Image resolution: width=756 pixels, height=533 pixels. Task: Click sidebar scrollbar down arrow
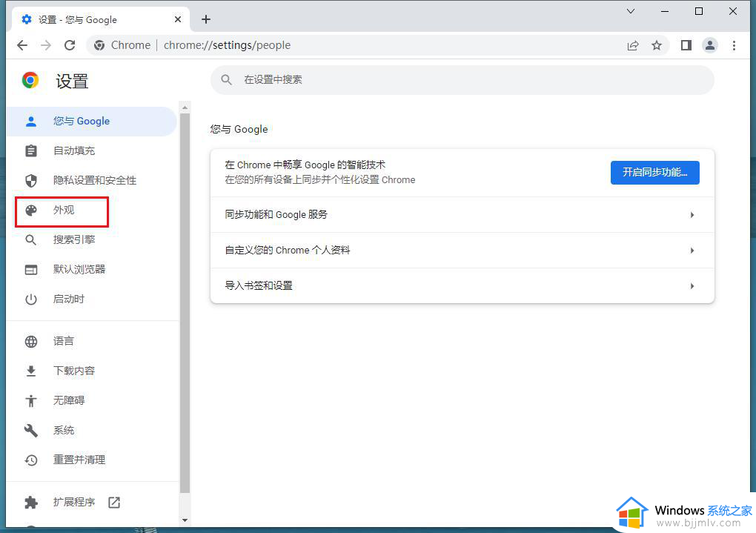(185, 520)
